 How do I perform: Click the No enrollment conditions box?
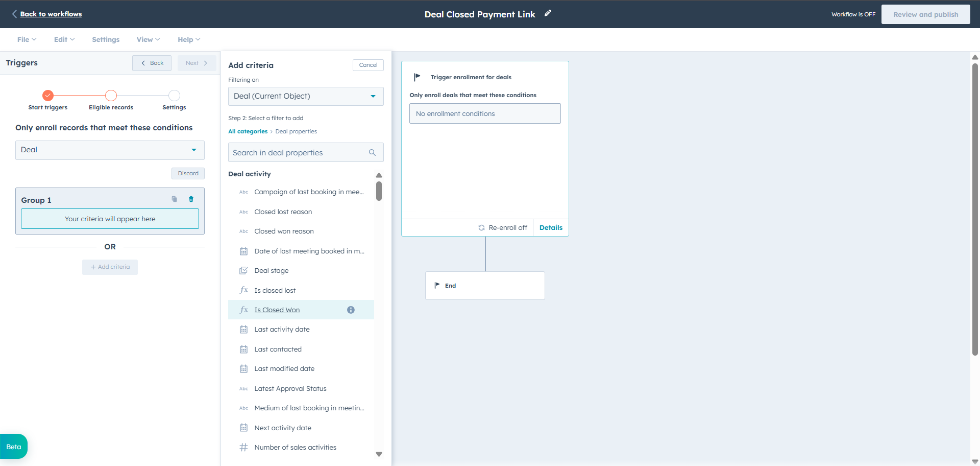click(x=485, y=113)
